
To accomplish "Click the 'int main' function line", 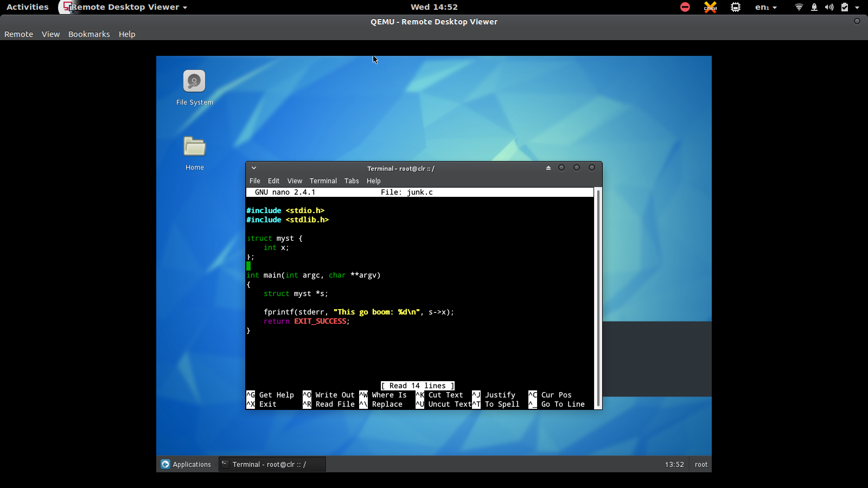I will [314, 275].
